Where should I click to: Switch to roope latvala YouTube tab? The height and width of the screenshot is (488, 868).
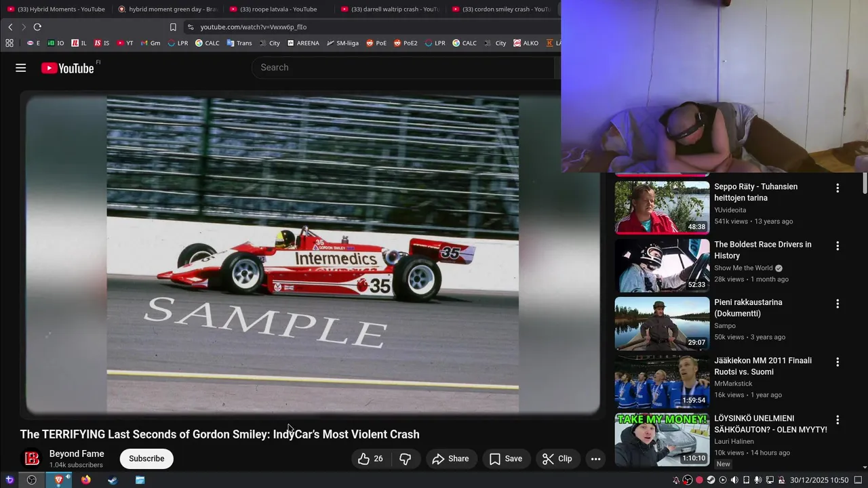coord(278,9)
